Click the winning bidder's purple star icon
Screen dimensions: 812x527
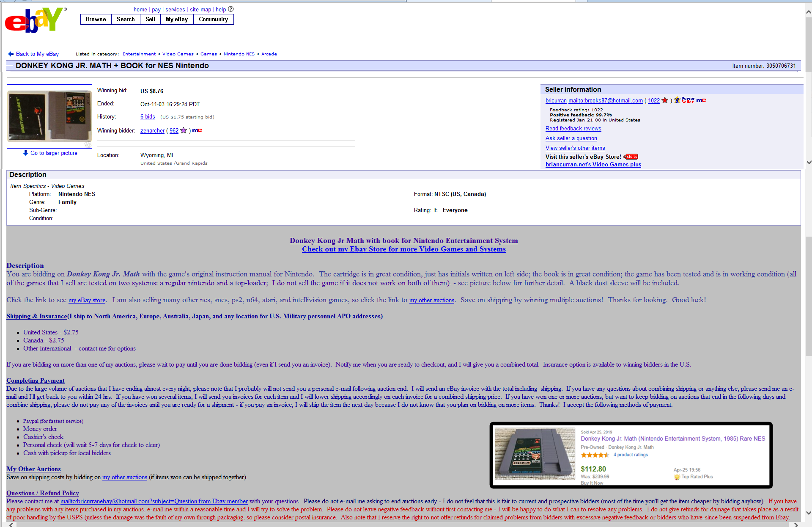pos(184,130)
